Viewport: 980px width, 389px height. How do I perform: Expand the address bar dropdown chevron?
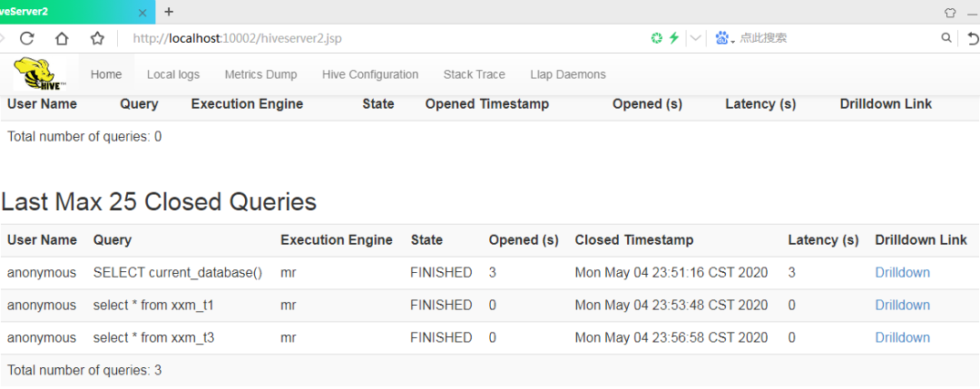coord(695,38)
